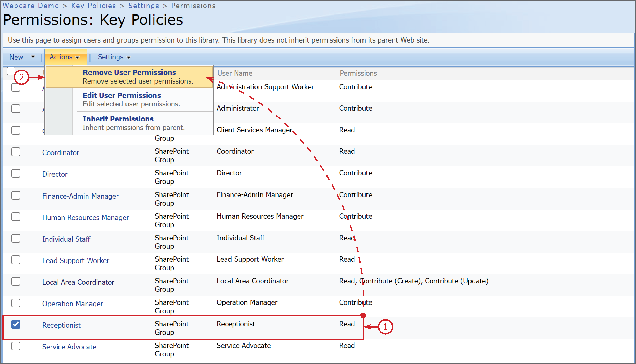Screen dimensions: 636x364
Task: Check the Local Area Coordinator row checkbox
Action: [16, 281]
